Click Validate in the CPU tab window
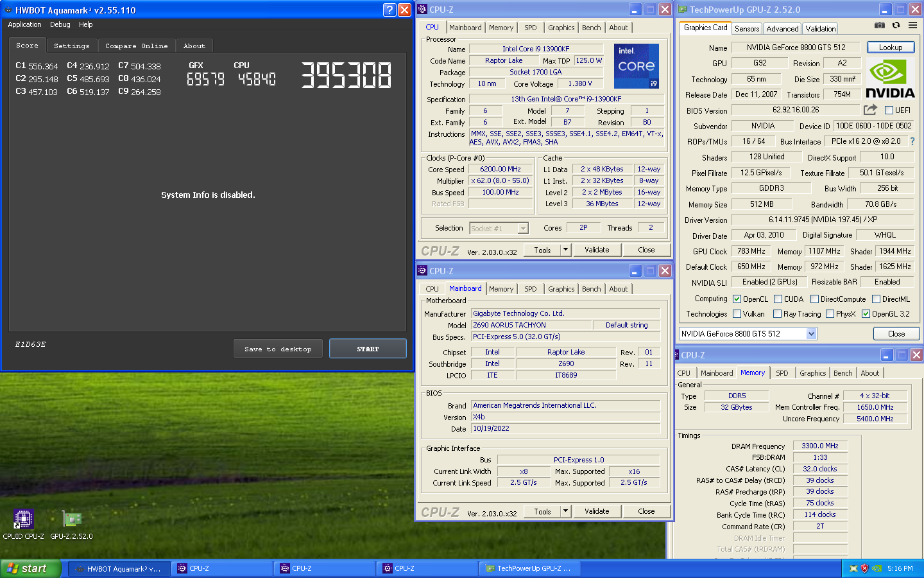 (597, 250)
